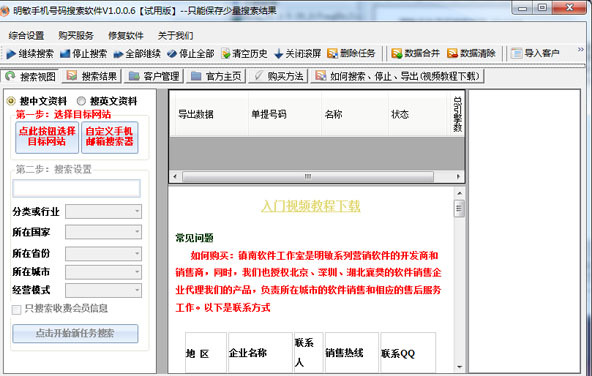Click 自定义手机邮箱搜索器 button
The height and width of the screenshot is (376, 592).
click(109, 137)
